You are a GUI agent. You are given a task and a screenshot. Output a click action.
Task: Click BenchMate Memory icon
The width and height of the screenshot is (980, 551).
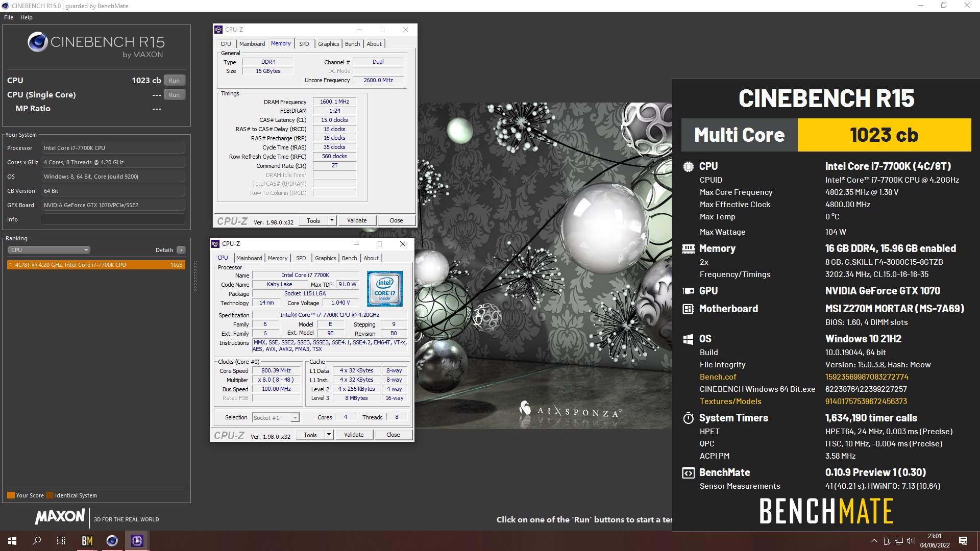click(688, 249)
